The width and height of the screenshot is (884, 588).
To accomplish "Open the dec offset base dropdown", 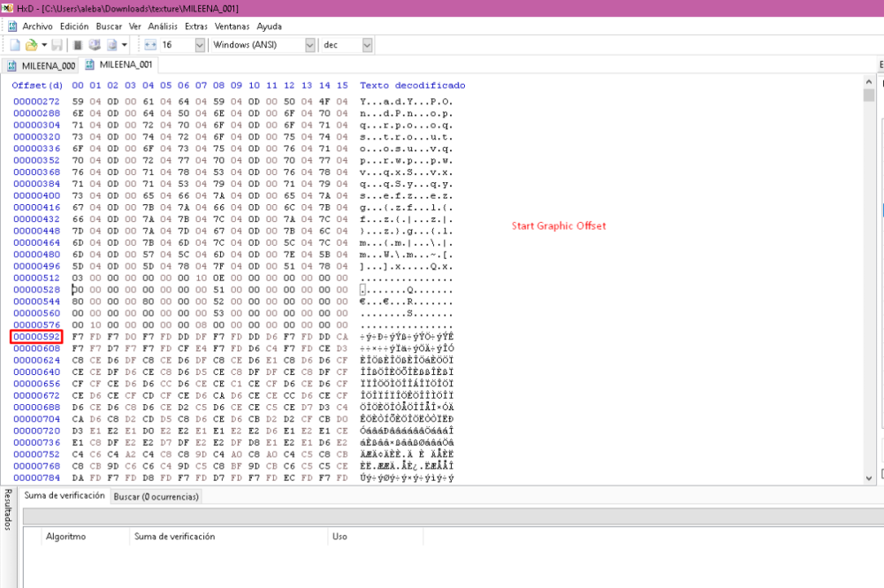I will [x=367, y=44].
